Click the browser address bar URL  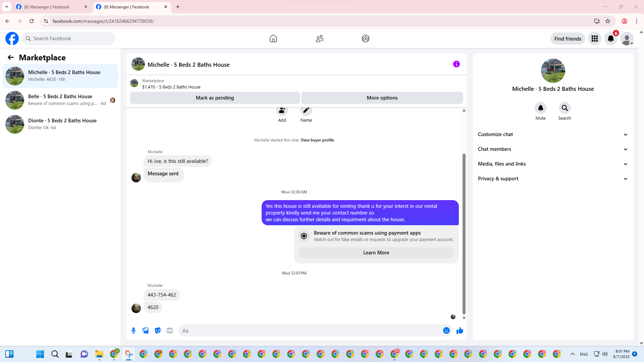point(103,21)
